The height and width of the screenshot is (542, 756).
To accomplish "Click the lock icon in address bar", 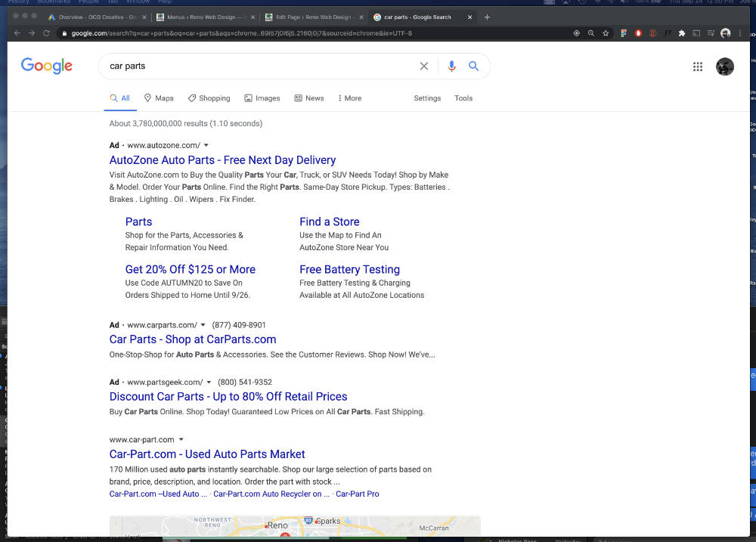I will 64,33.
